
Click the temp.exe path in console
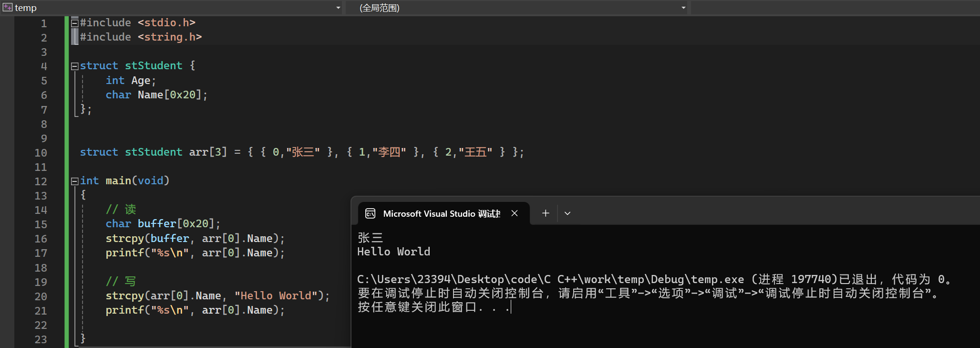(x=550, y=279)
